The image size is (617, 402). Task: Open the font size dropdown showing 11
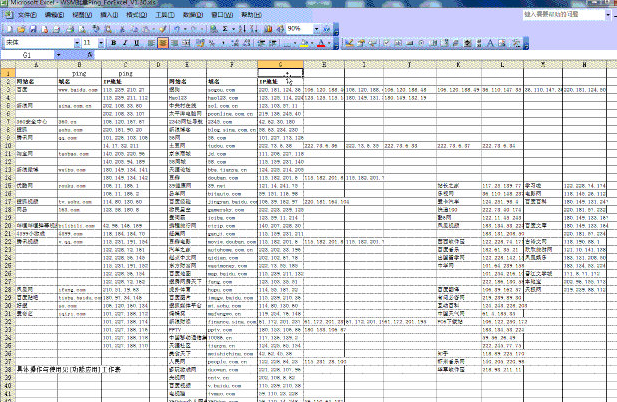(x=101, y=42)
